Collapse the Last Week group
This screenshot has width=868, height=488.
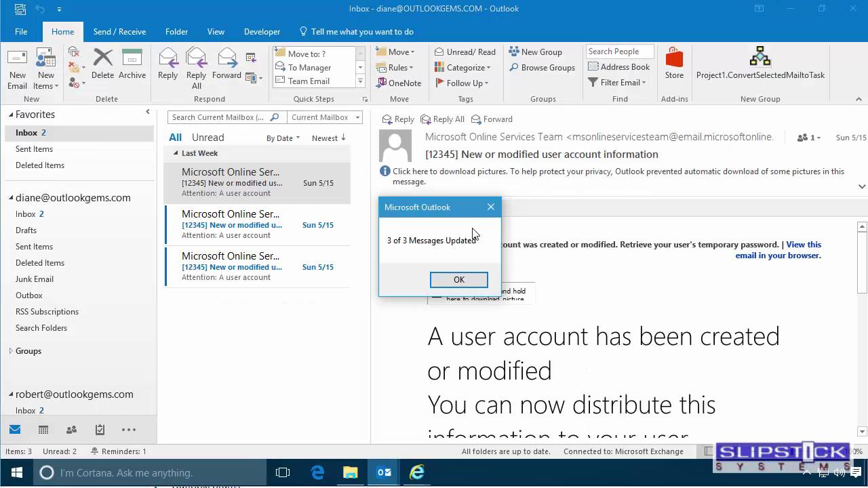pyautogui.click(x=176, y=153)
